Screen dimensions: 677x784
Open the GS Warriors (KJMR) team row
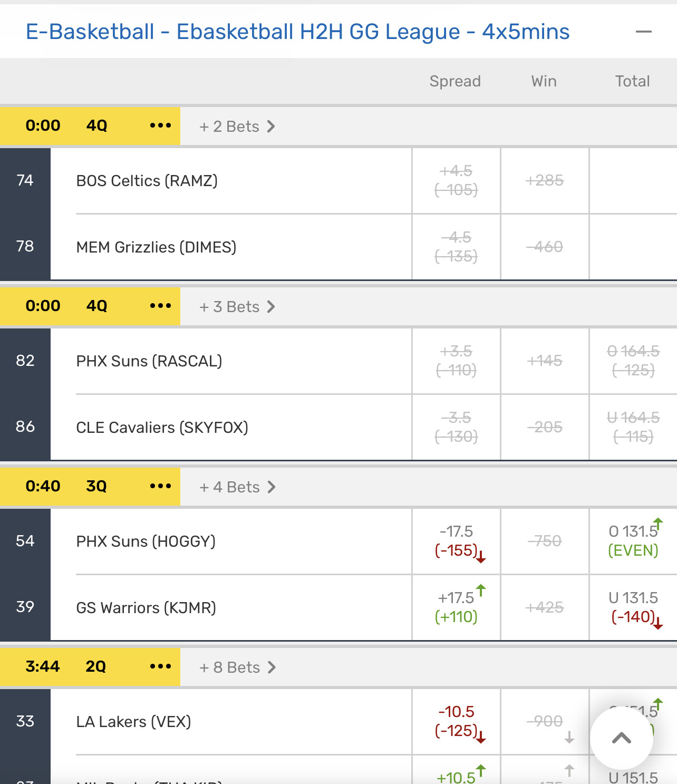coord(146,608)
